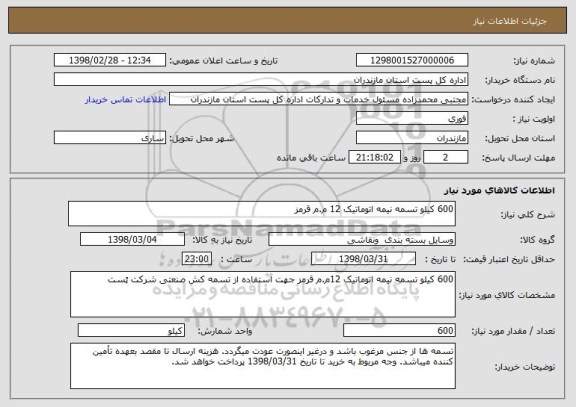
Task: Select the واحد شمارش field کیلو
Action: tap(131, 331)
